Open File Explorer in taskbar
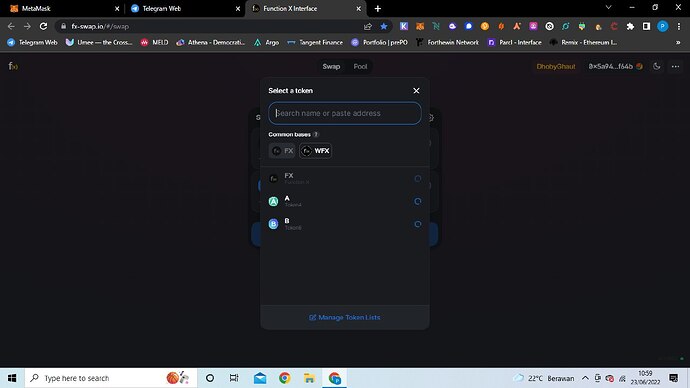Screen dimensions: 690x388 (309, 378)
